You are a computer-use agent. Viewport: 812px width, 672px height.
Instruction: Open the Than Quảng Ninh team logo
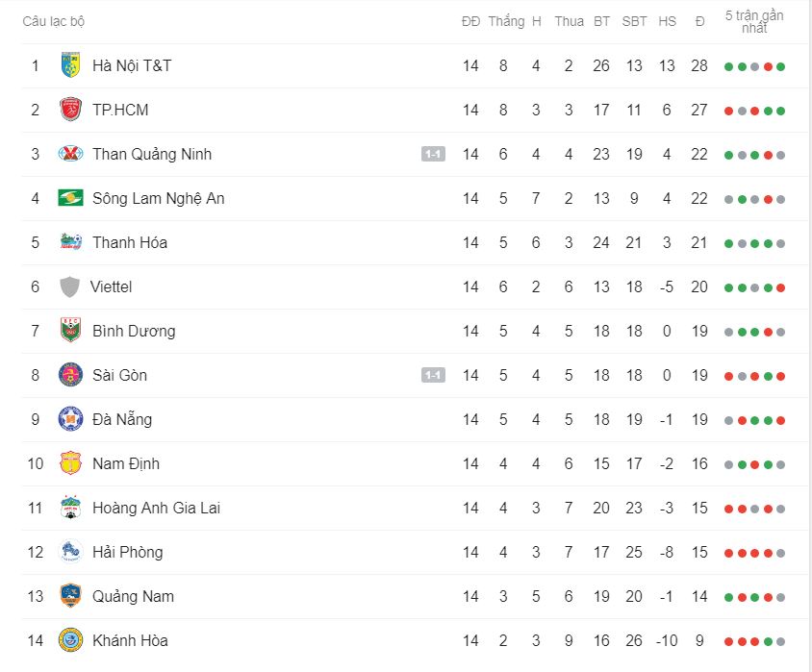70,154
